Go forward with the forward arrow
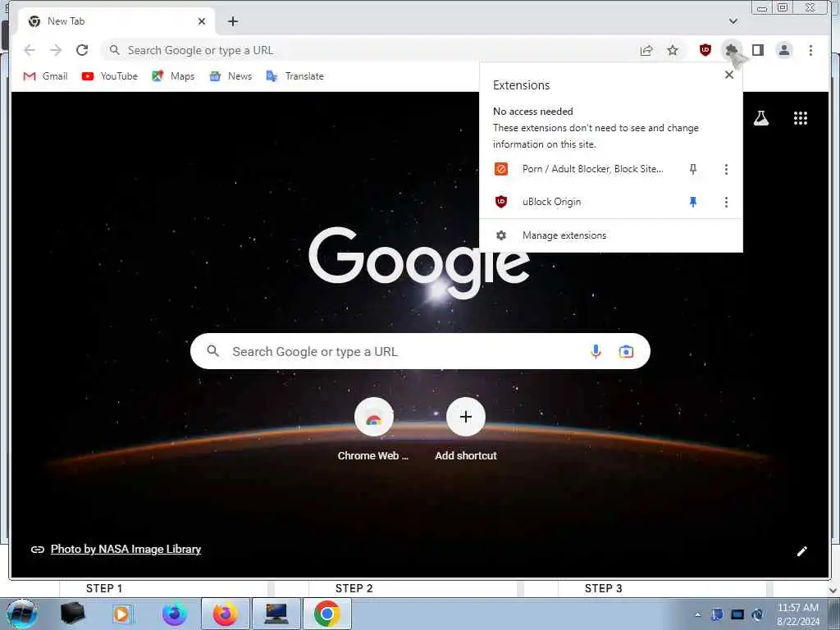Image resolution: width=840 pixels, height=630 pixels. 56,50
